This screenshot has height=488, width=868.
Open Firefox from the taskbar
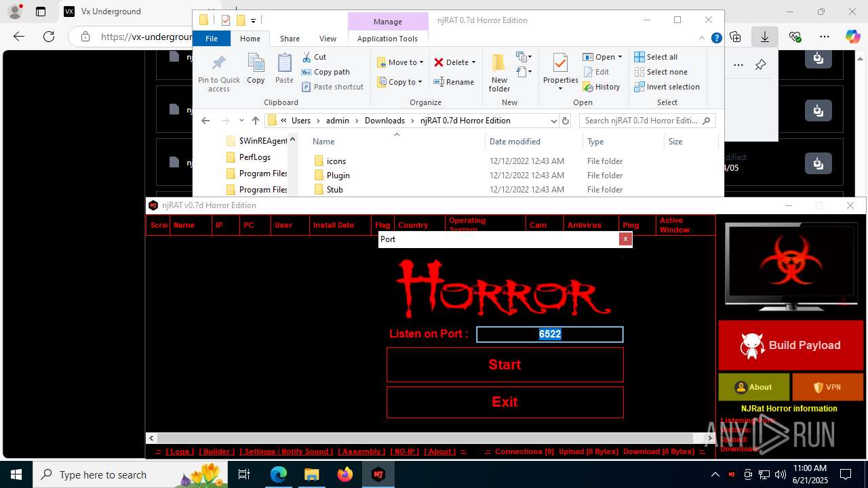point(345,474)
